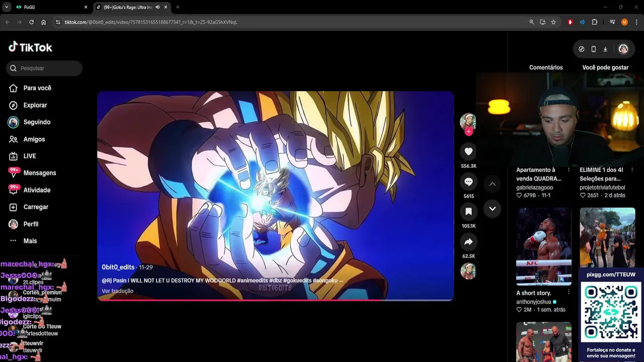Switch to the Comentários tab
644x362 pixels.
(546, 67)
